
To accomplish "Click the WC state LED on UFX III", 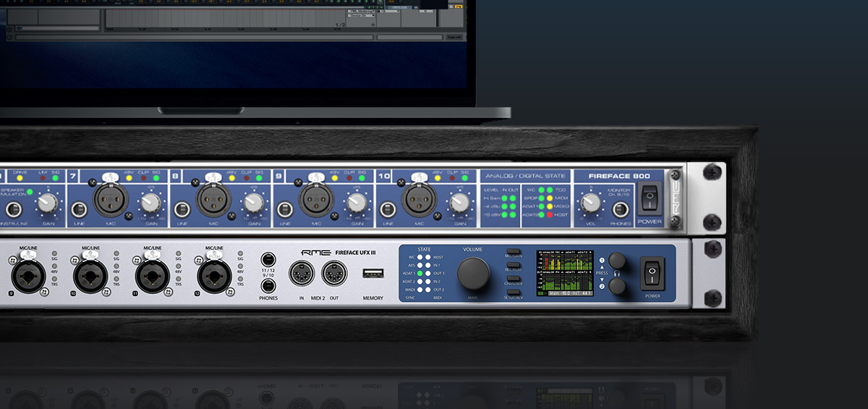I will 419,257.
